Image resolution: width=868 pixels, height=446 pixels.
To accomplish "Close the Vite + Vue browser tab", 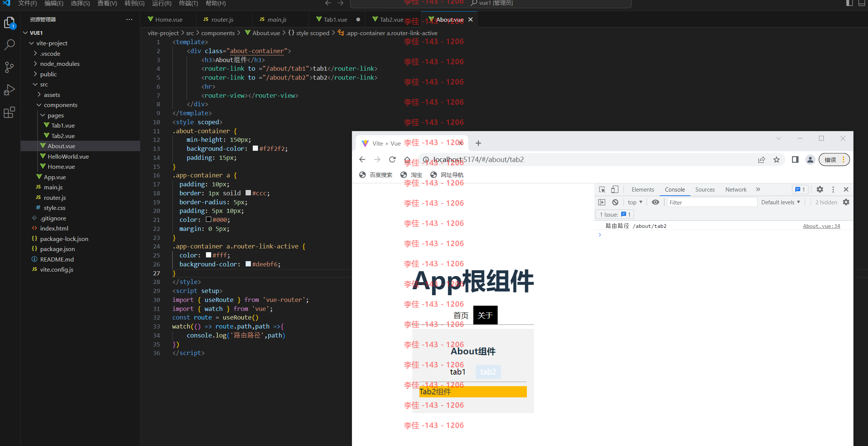I will coord(461,143).
